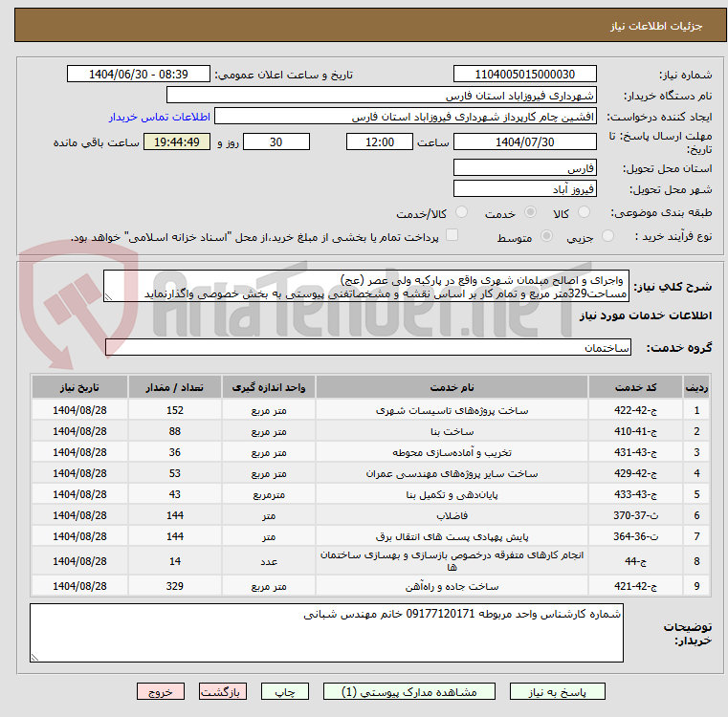Image resolution: width=728 pixels, height=717 pixels.
Task: Click the نام خدمت column header
Action: point(452,387)
